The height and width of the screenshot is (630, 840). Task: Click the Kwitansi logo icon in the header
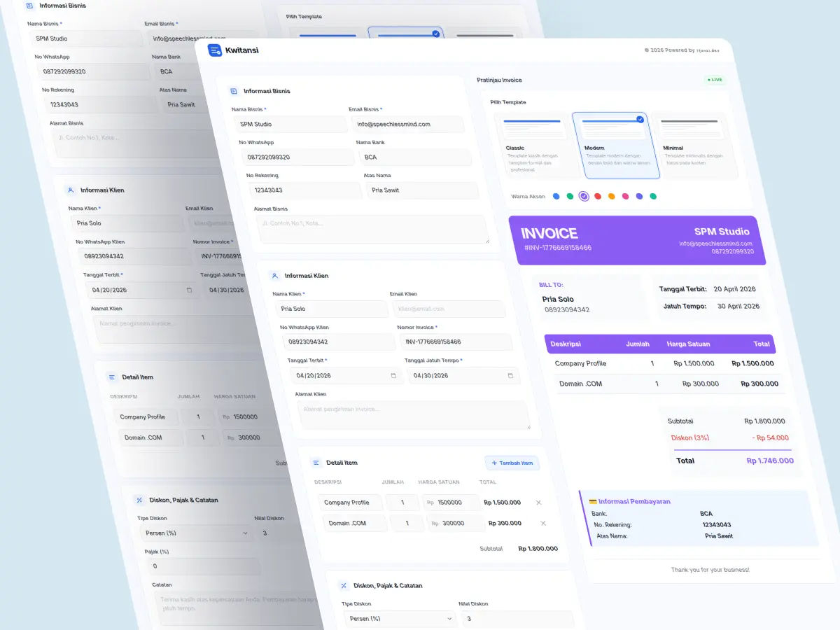tap(214, 50)
